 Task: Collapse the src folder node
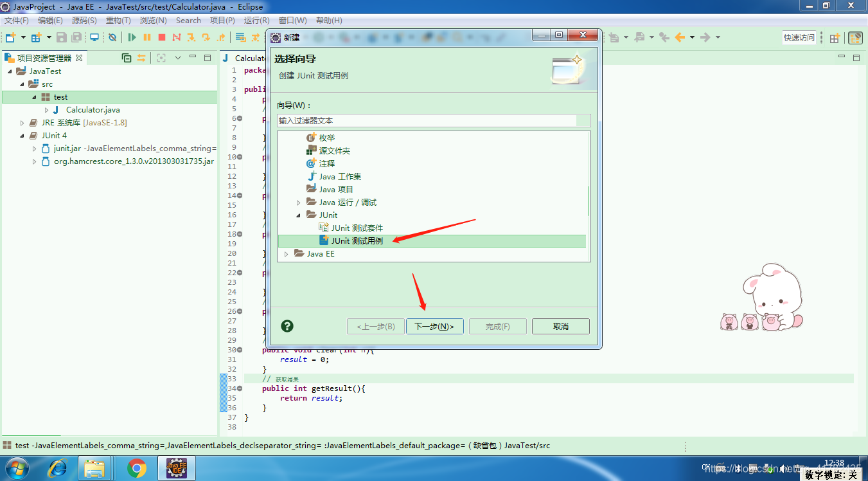tap(22, 84)
